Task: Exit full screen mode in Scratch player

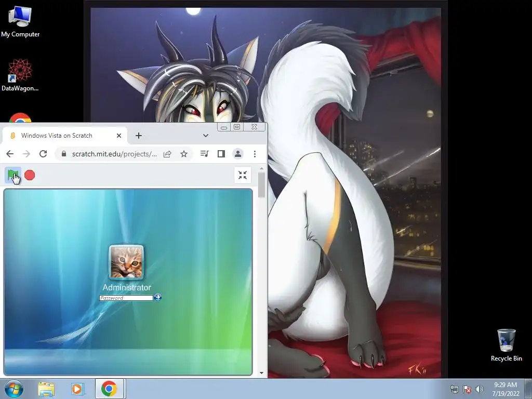Action: (243, 175)
